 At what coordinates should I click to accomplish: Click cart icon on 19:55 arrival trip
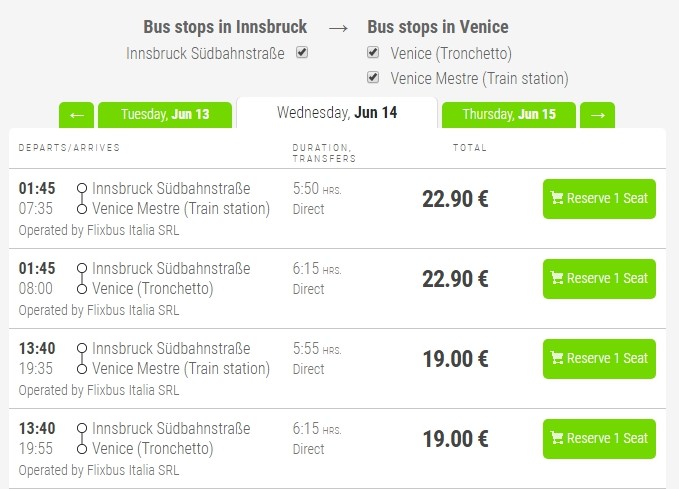click(x=558, y=438)
